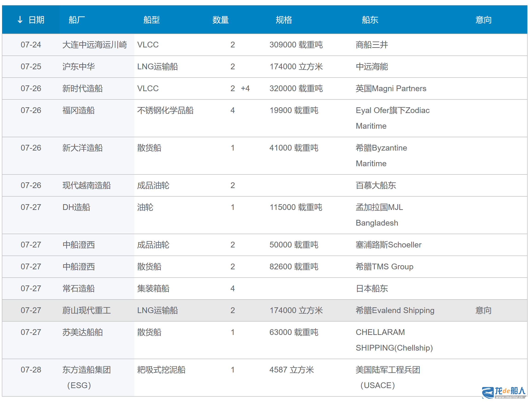Select the 现代越南造船 row
The width and height of the screenshot is (532, 404).
86,185
